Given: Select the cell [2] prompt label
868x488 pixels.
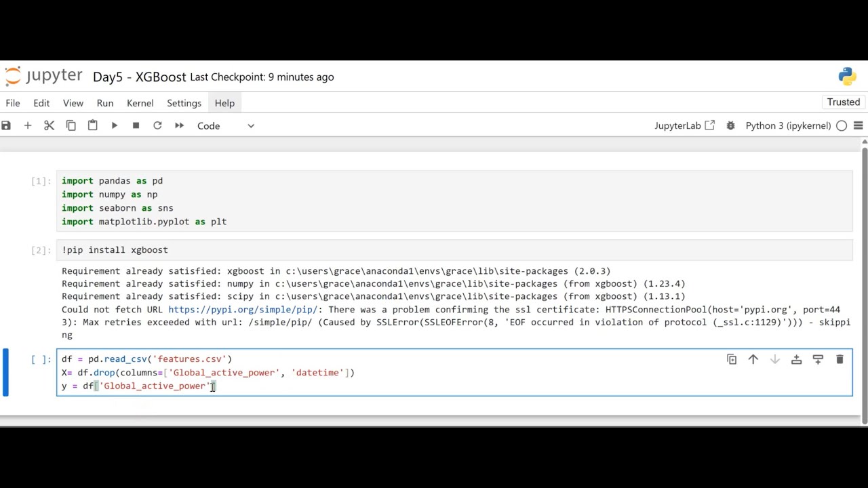Looking at the screenshot, I should click(x=41, y=250).
